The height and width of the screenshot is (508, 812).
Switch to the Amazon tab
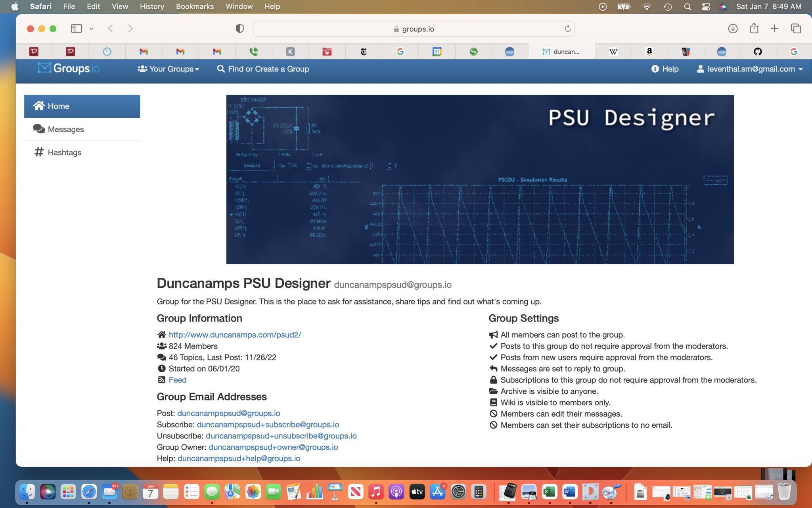point(649,52)
